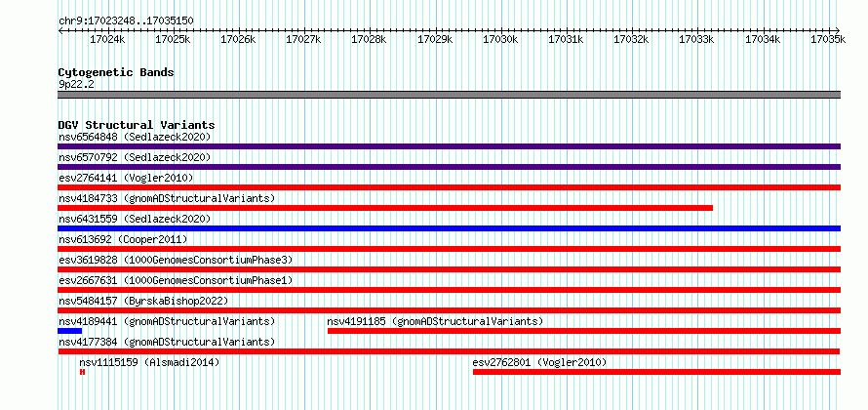Click the 17035k ruler tick label

coord(828,39)
